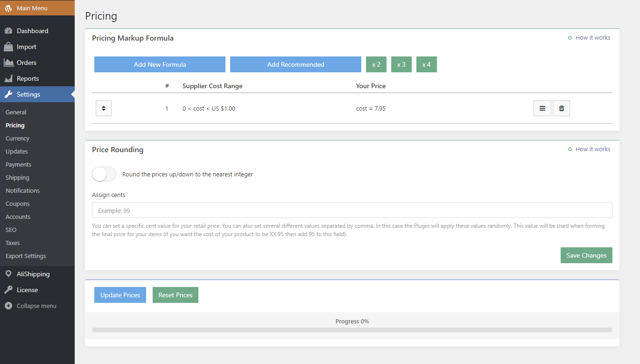
Task: Apply the x 3 markup preset
Action: tap(401, 64)
